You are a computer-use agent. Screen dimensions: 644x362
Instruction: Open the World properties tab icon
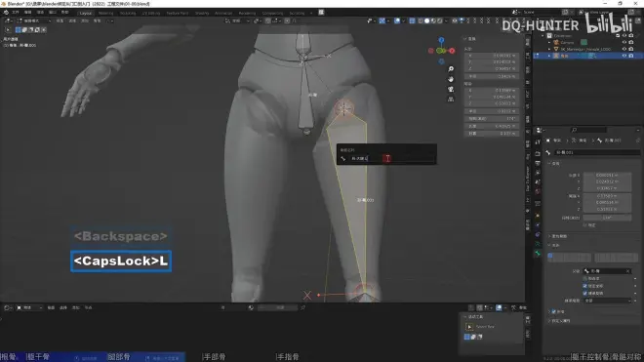coord(538,191)
